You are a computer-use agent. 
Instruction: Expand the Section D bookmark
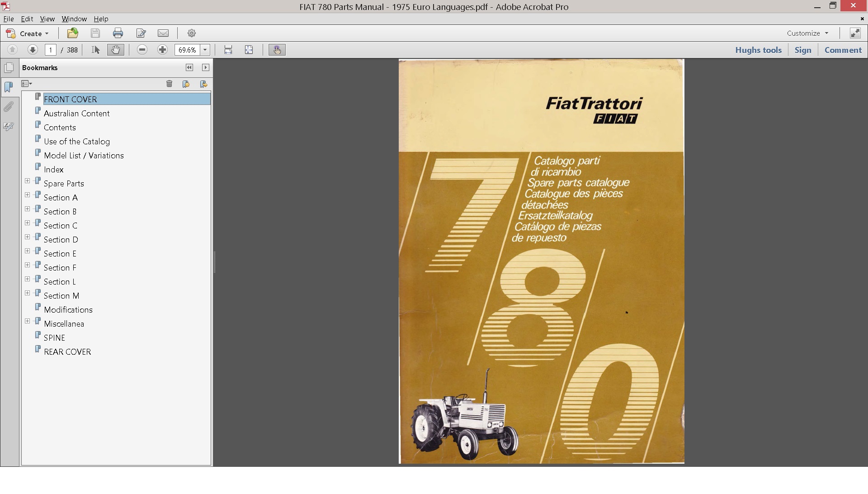pos(27,237)
